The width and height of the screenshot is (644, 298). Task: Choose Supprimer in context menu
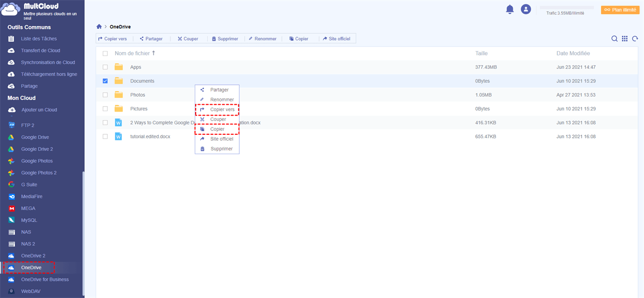pyautogui.click(x=217, y=149)
